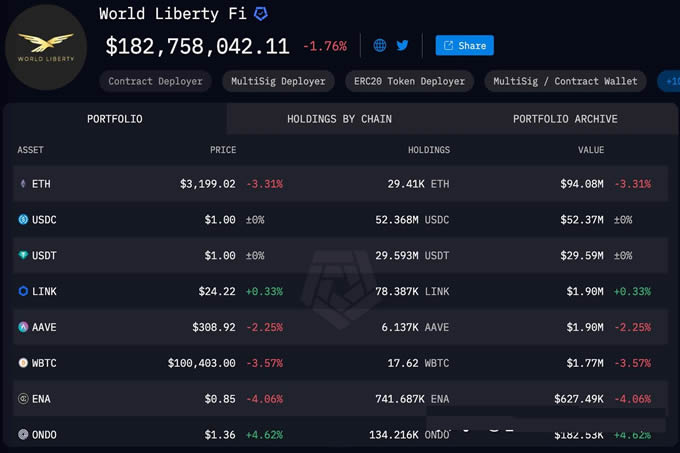Switch to the Portfolio tab
The height and width of the screenshot is (453, 680).
click(x=115, y=119)
